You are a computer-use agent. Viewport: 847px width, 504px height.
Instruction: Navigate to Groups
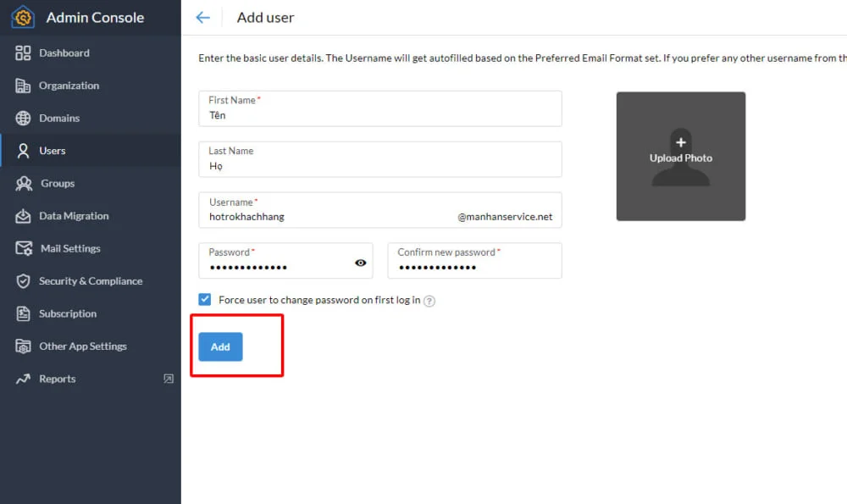coord(58,183)
